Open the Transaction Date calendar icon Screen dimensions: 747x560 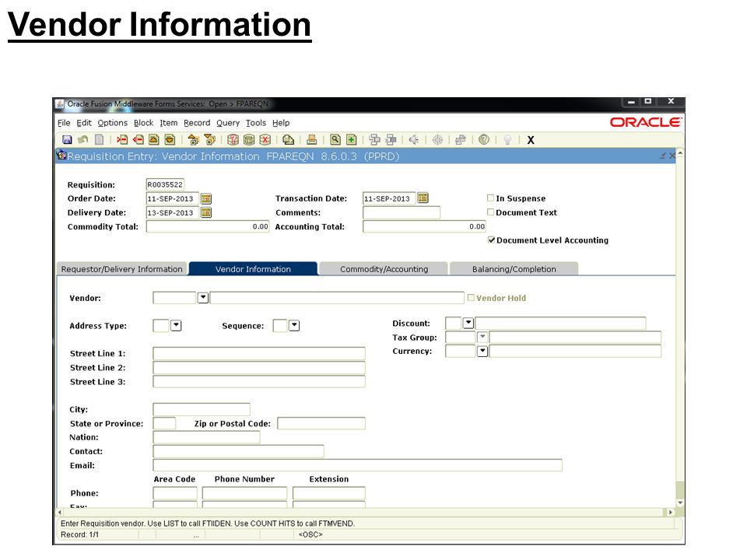coord(423,198)
